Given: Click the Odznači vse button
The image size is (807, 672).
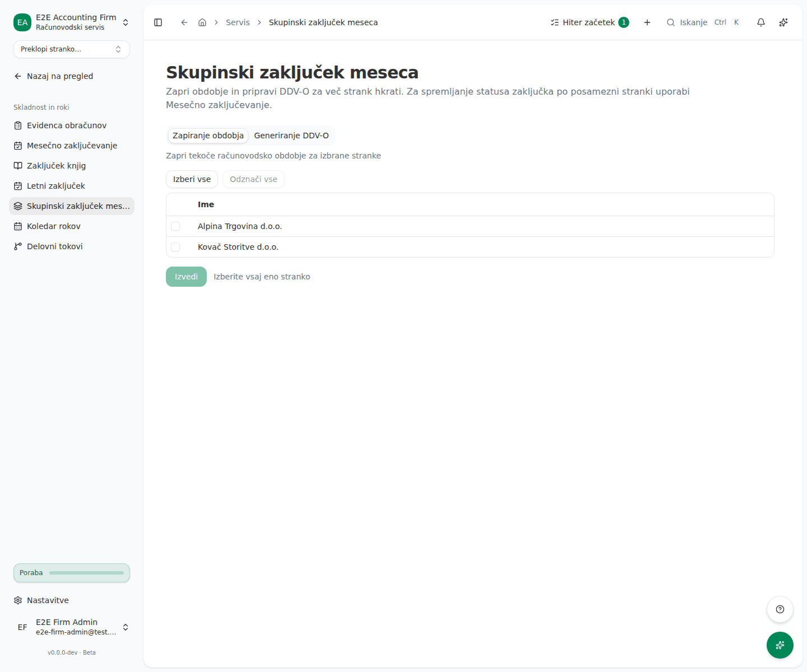Looking at the screenshot, I should coord(253,179).
